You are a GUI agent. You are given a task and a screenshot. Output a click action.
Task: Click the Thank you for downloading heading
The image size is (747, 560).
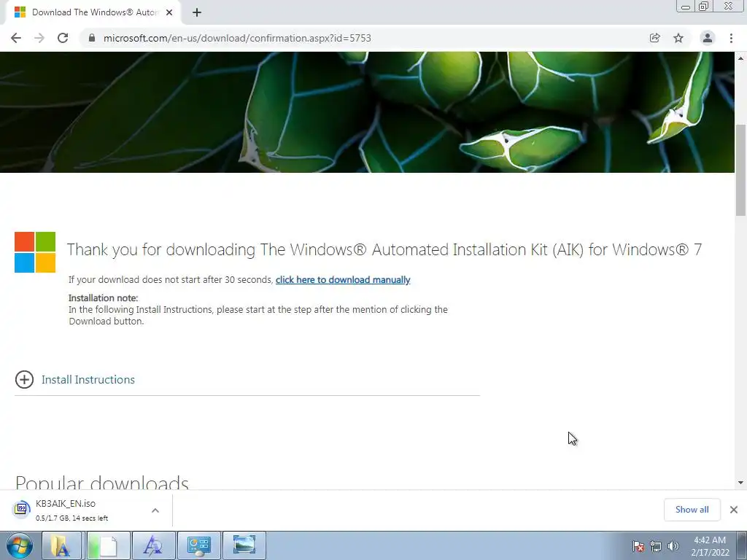[x=384, y=249]
